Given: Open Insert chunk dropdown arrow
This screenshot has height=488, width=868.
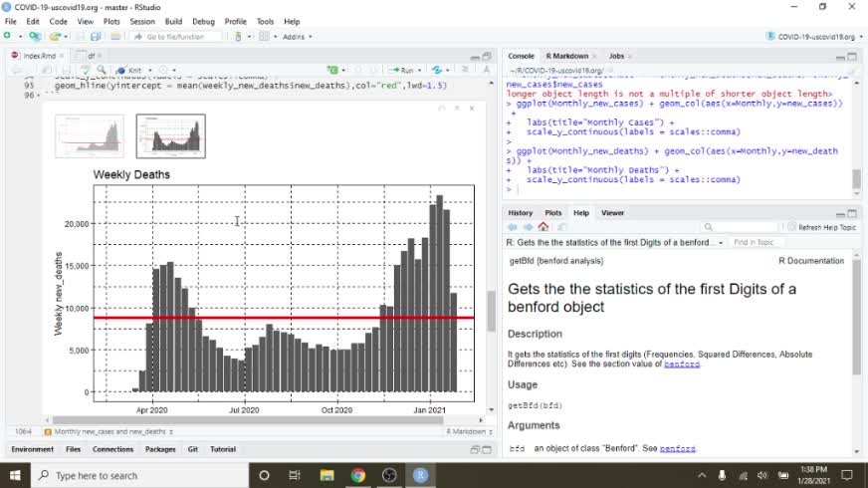Looking at the screenshot, I should tap(343, 71).
